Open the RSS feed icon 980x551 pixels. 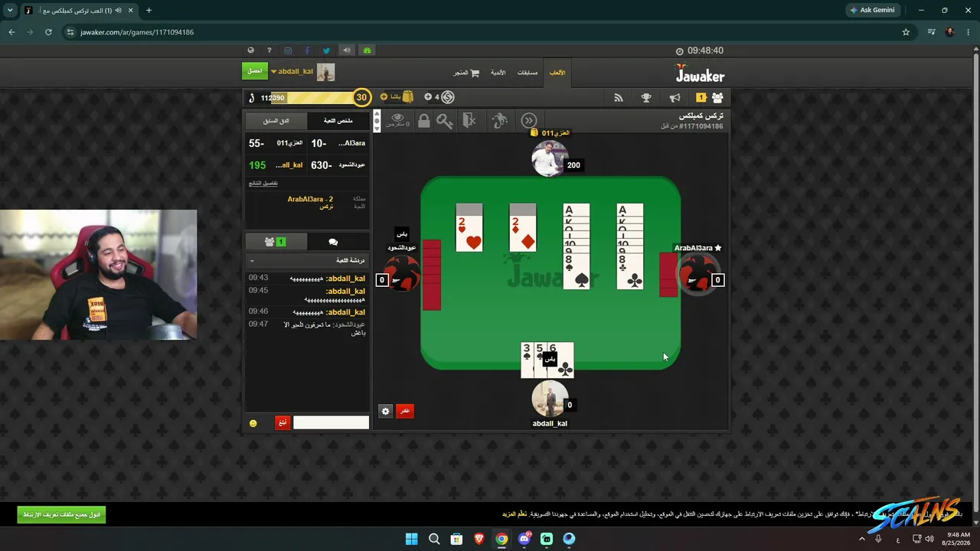[x=619, y=97]
